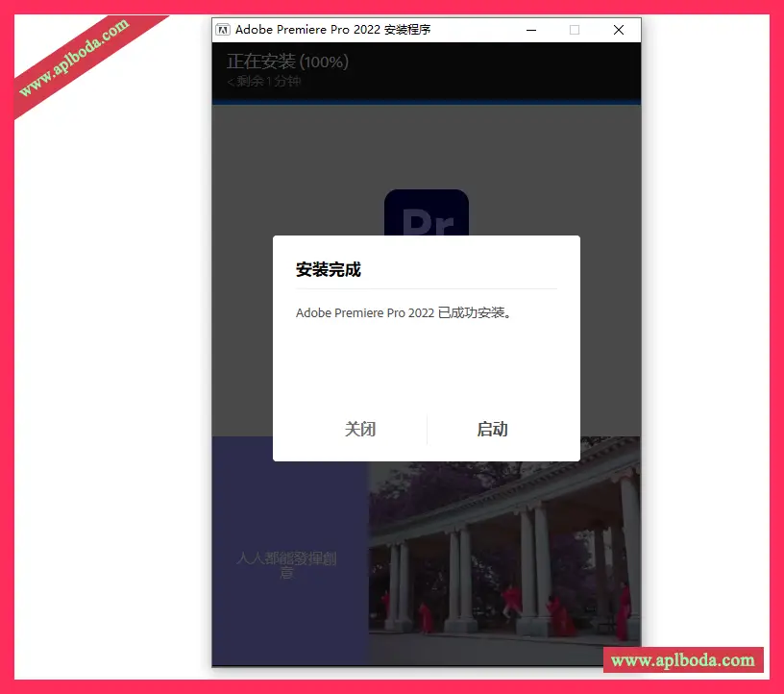Click the 启动 (Launch) button
This screenshot has width=784, height=694.
[492, 430]
